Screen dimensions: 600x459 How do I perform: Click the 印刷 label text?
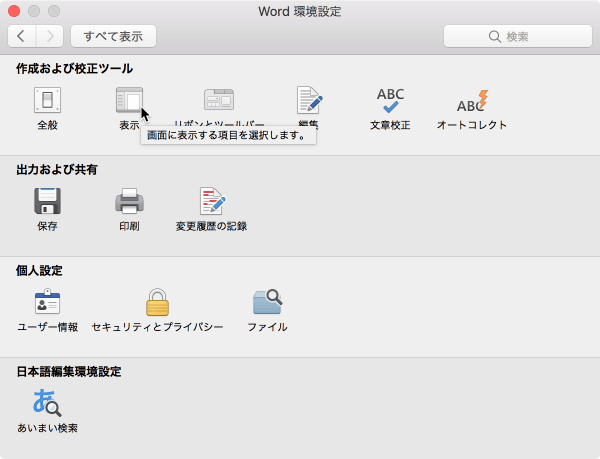(129, 226)
